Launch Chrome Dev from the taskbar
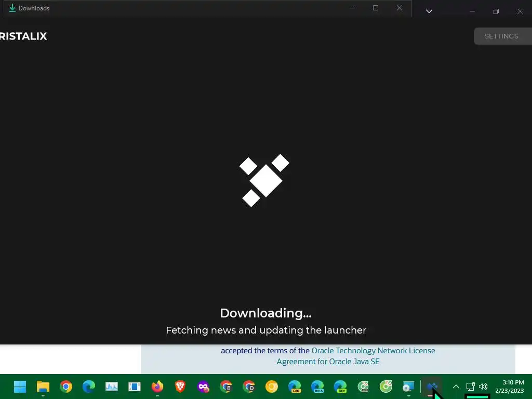 249,387
